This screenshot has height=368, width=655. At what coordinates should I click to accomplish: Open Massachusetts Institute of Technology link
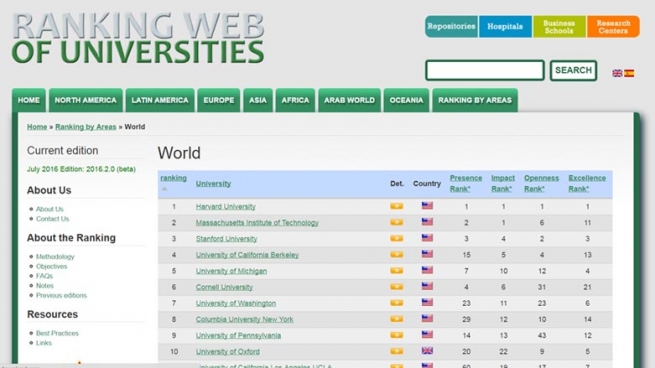tap(257, 223)
